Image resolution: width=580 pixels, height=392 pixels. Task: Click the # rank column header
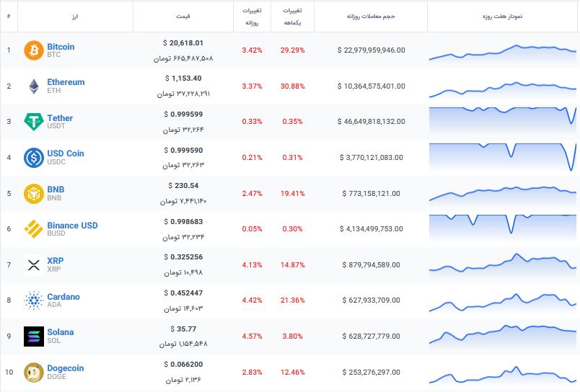pos(9,17)
